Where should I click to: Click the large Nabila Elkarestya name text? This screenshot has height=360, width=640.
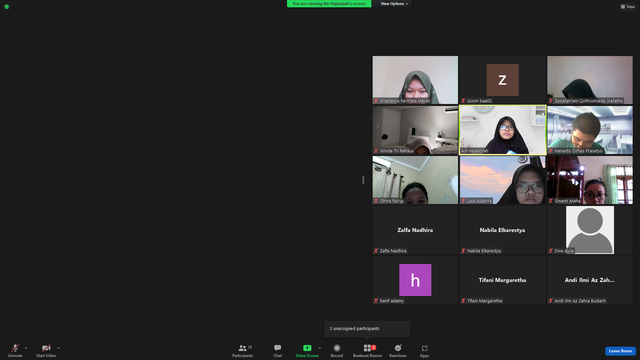(502, 230)
